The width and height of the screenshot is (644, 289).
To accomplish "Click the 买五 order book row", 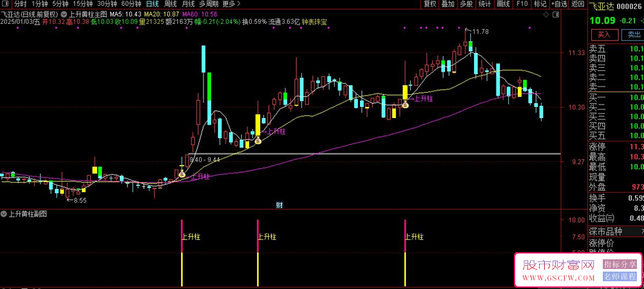I will [x=616, y=135].
